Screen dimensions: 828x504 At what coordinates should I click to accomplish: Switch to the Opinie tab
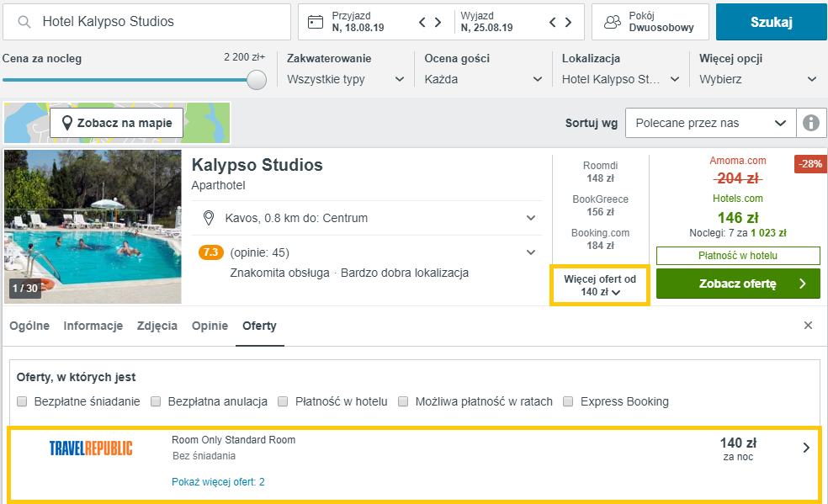click(x=210, y=326)
